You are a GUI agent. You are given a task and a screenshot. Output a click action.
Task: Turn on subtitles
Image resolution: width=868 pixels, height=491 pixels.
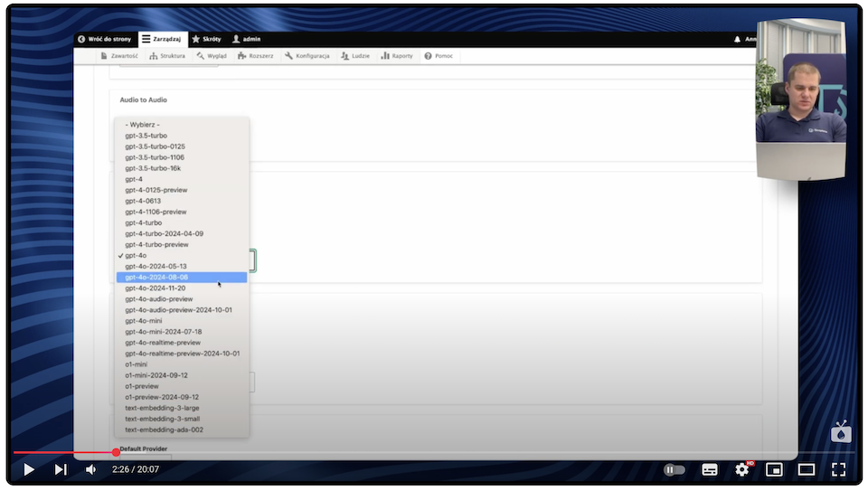[710, 470]
